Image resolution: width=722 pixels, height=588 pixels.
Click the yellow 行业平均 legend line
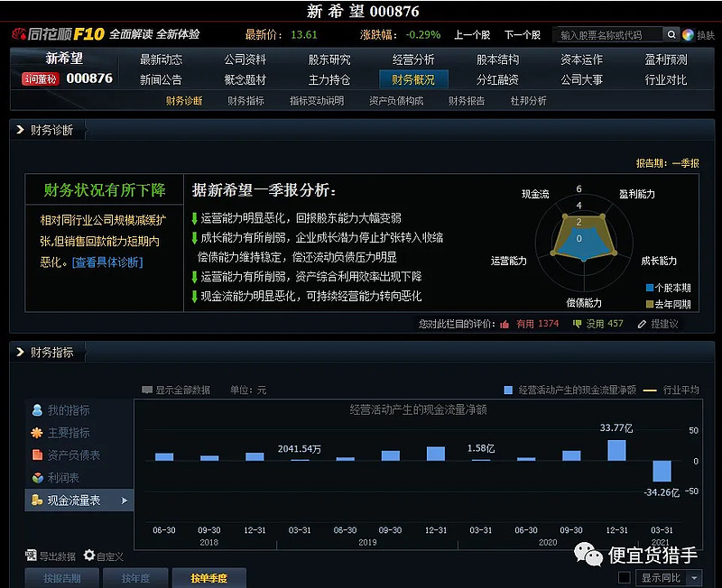tap(650, 390)
